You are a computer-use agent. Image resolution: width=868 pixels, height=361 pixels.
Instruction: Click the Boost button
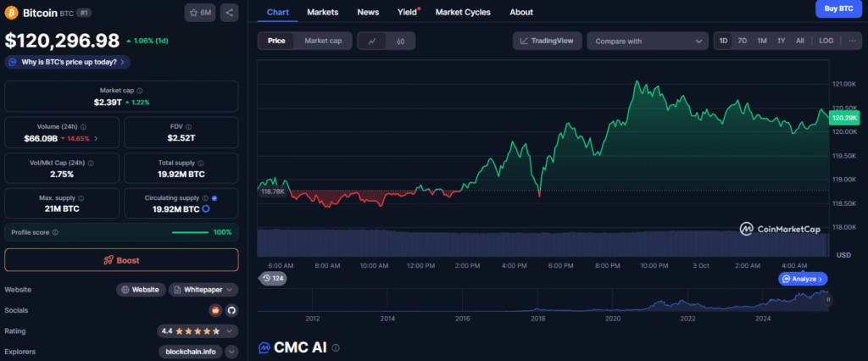(121, 260)
